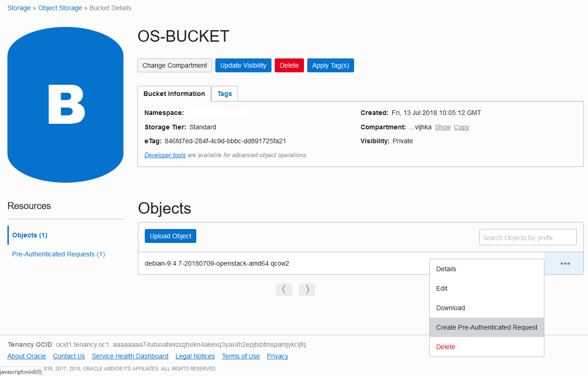Click the eTag value text
The image size is (588, 376).
coord(225,141)
